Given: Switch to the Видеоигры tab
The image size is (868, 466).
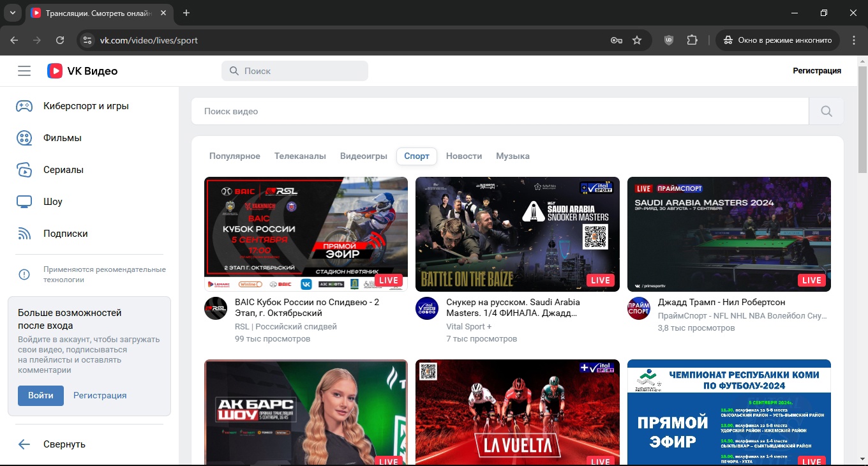Looking at the screenshot, I should click(x=364, y=156).
